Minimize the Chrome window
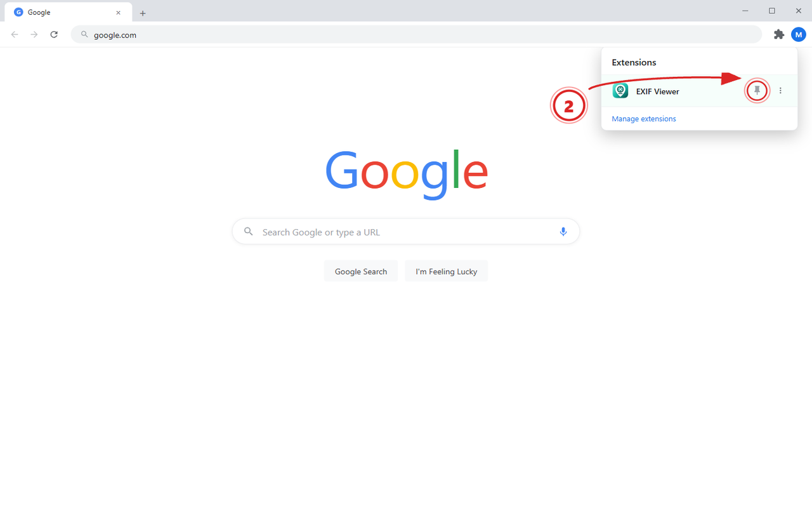Image resolution: width=812 pixels, height=508 pixels. (745, 11)
